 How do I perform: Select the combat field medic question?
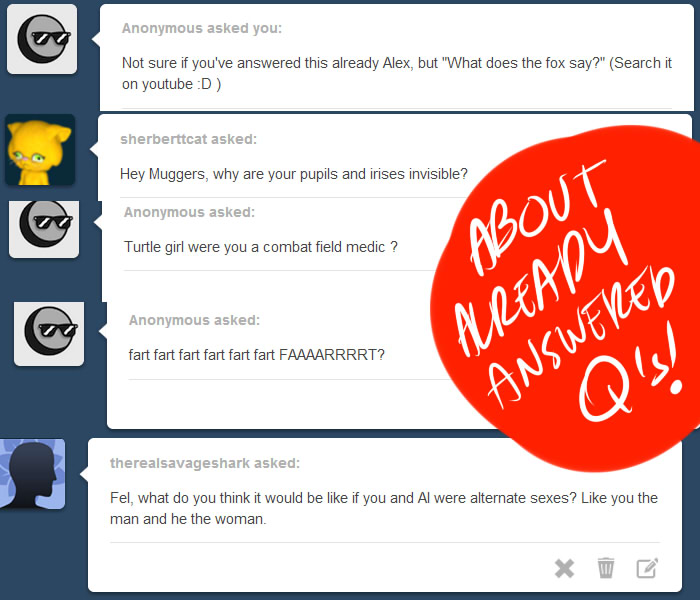[261, 247]
